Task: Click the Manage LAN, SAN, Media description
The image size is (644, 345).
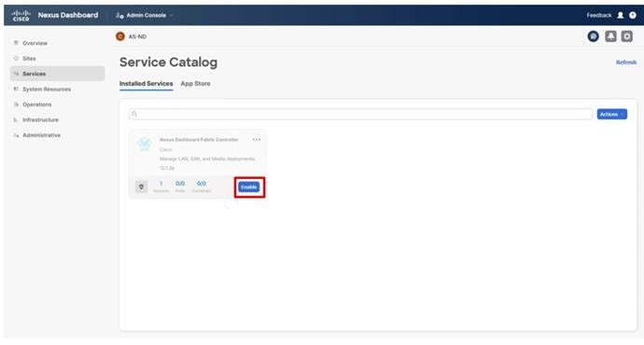Action: [x=207, y=159]
